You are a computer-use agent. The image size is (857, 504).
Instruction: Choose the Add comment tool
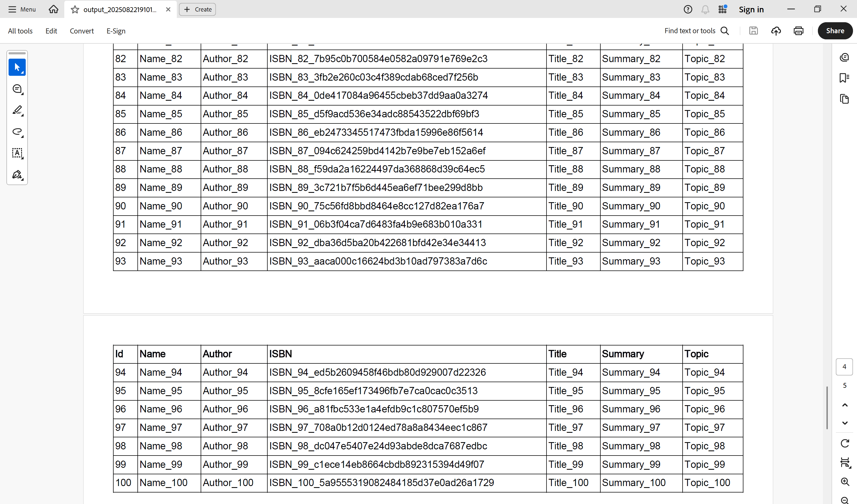(x=17, y=89)
